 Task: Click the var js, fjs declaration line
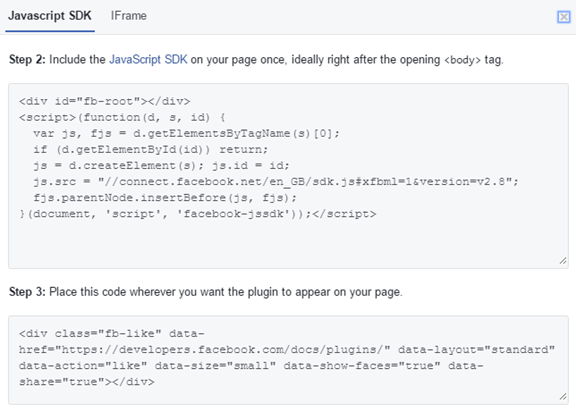click(186, 133)
